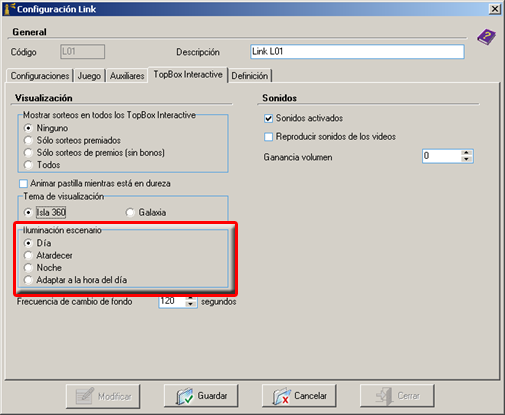Switch to the Configuraciones tab
Image resolution: width=505 pixels, height=415 pixels.
pos(40,76)
